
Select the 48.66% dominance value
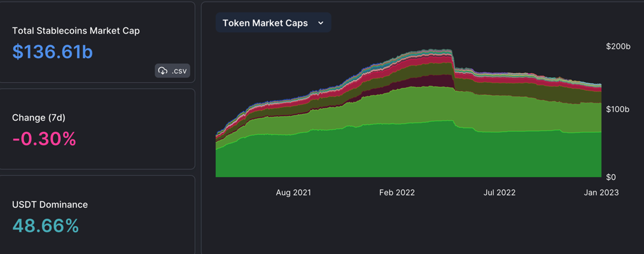45,226
